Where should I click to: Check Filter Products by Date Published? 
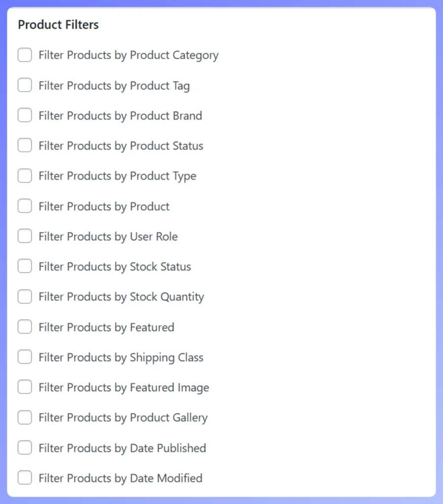(x=25, y=447)
